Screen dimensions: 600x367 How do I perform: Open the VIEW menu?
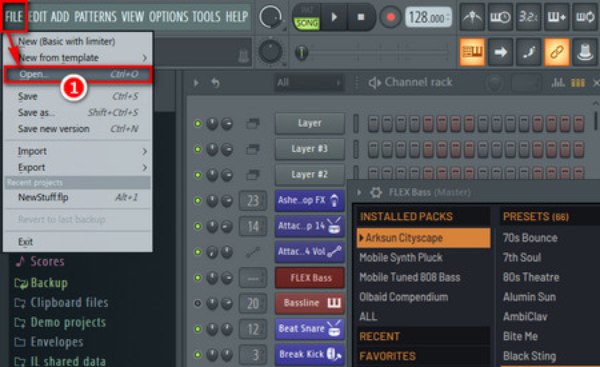tap(133, 16)
